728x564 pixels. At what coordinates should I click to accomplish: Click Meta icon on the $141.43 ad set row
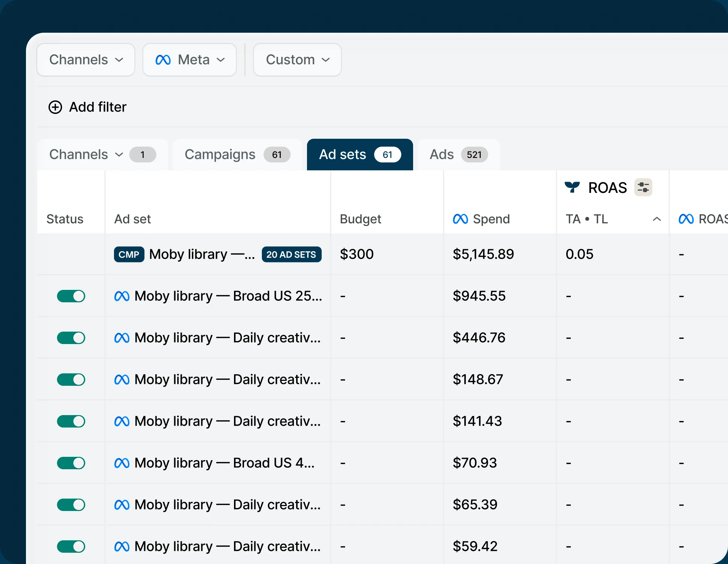click(122, 421)
